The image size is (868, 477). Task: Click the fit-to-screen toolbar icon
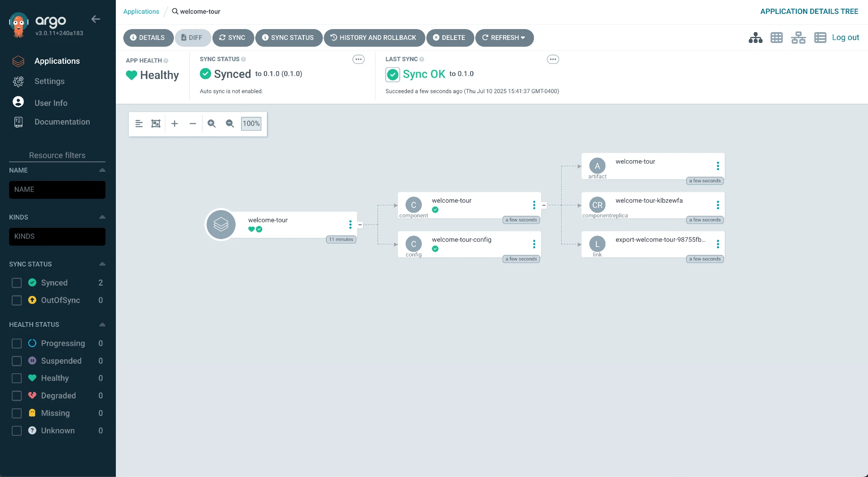point(156,124)
